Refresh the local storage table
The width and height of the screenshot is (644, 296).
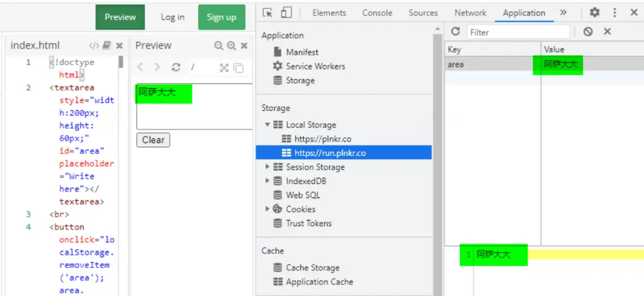[455, 32]
